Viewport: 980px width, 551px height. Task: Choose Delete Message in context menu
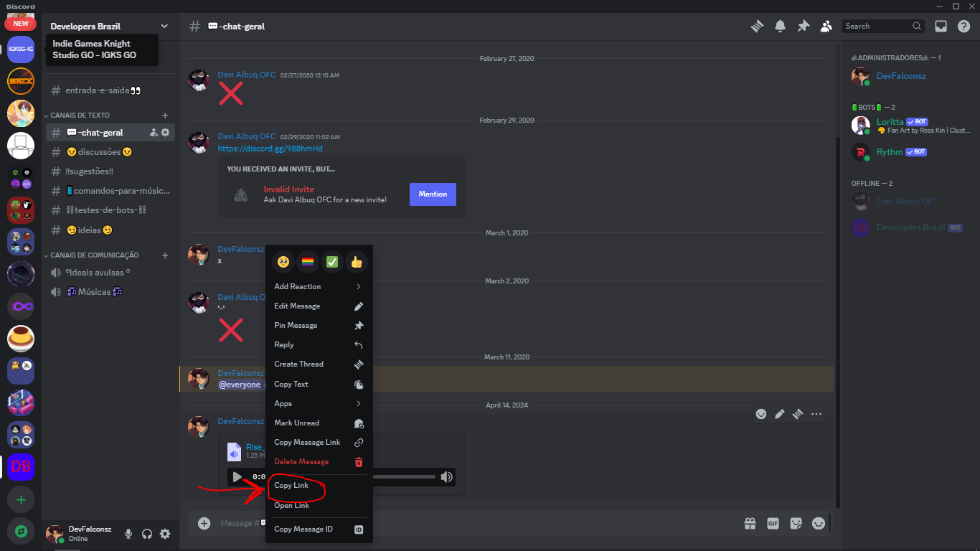point(319,461)
